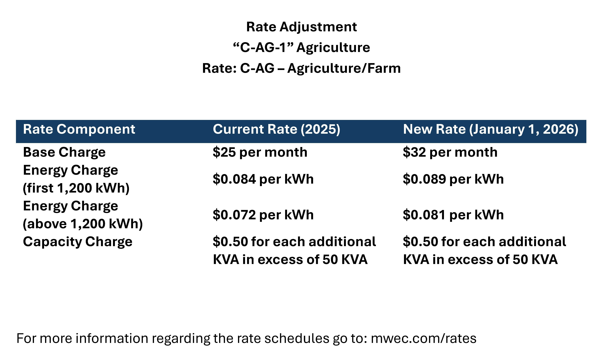The height and width of the screenshot is (364, 601).
Task: Click the "$25 per month" current base charge
Action: pyautogui.click(x=260, y=152)
